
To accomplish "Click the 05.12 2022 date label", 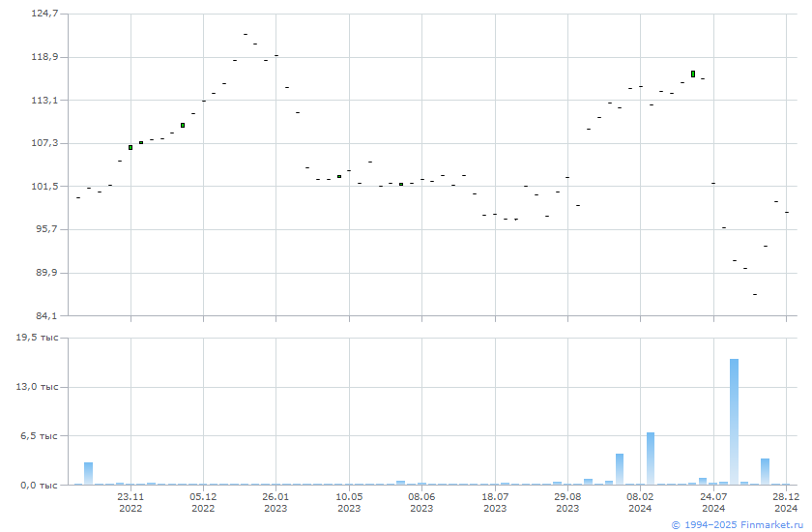I will 203,502.
